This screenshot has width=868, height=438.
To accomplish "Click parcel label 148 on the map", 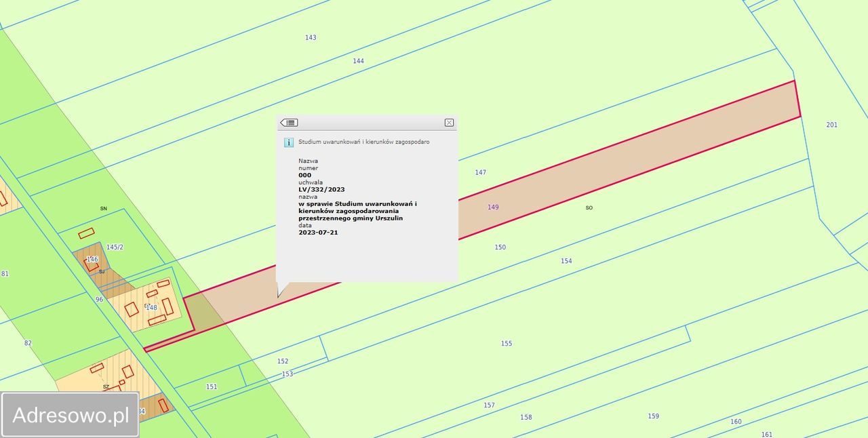I will click(x=152, y=308).
